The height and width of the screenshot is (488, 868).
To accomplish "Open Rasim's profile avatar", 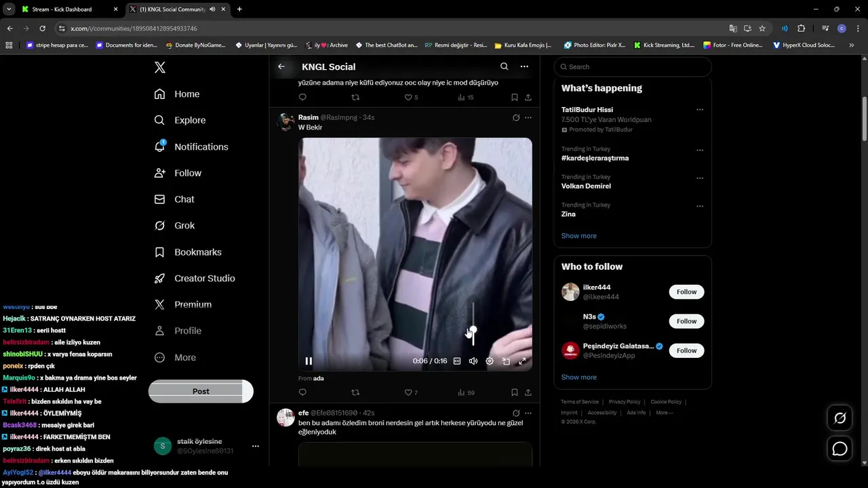I will [x=285, y=122].
